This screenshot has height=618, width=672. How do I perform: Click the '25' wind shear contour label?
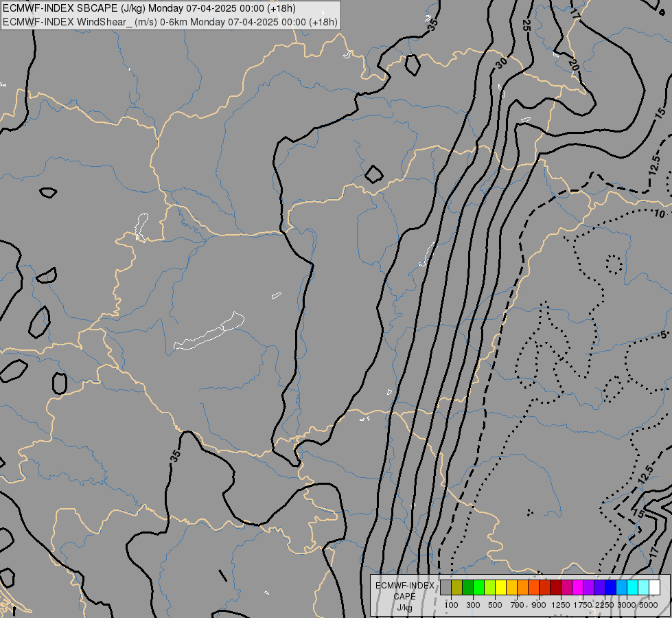click(x=526, y=25)
